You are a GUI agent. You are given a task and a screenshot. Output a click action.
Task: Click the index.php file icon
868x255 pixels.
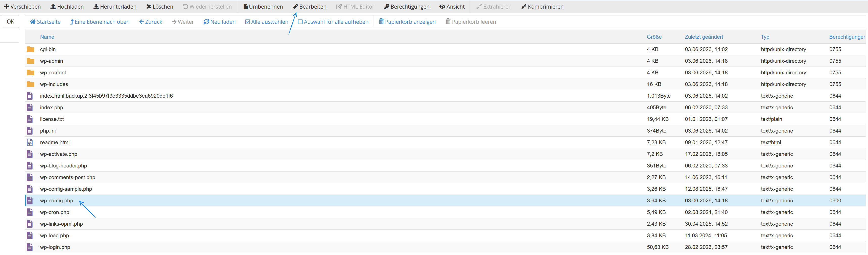[30, 108]
